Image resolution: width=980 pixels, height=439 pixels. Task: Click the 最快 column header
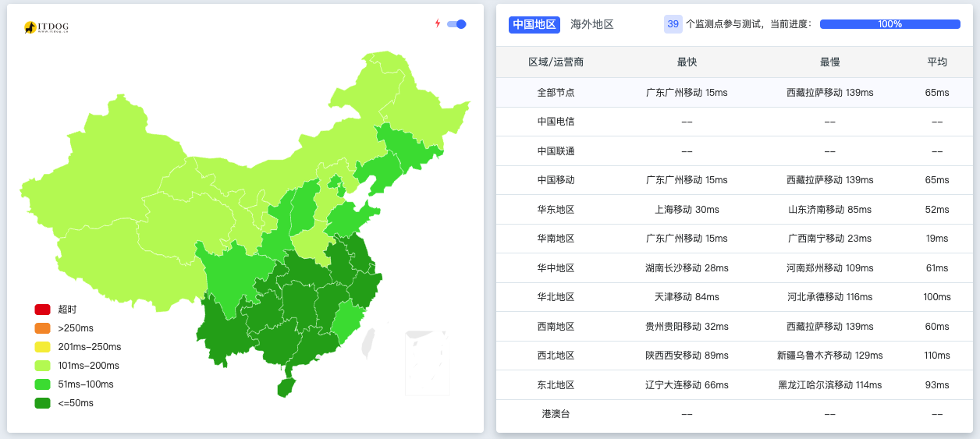click(687, 62)
